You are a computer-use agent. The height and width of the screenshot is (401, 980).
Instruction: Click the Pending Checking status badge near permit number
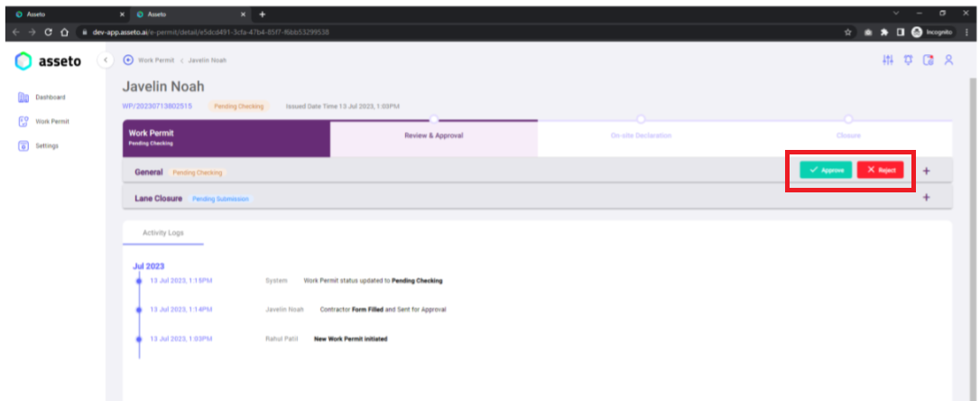[239, 107]
